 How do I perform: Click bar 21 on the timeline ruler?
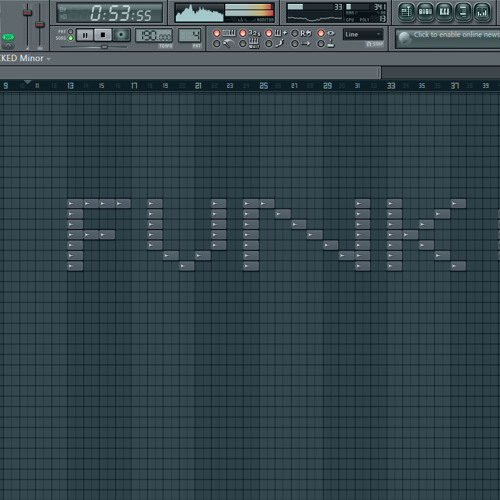pos(198,86)
